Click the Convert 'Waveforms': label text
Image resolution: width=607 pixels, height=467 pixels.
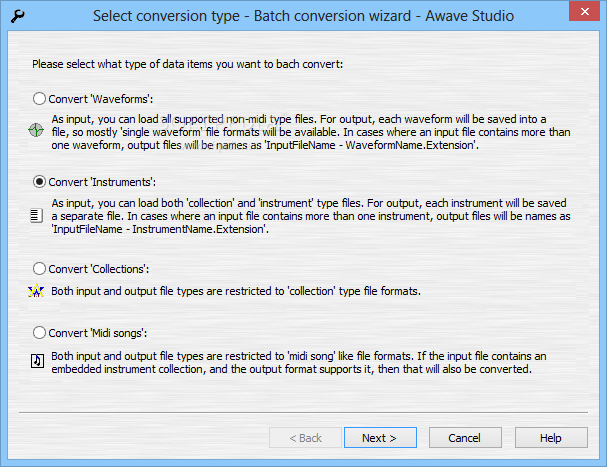click(101, 99)
